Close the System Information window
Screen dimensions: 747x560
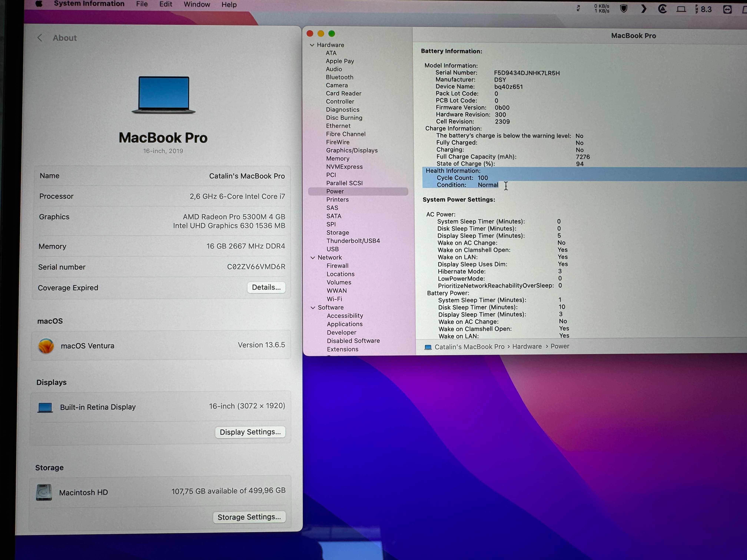310,33
